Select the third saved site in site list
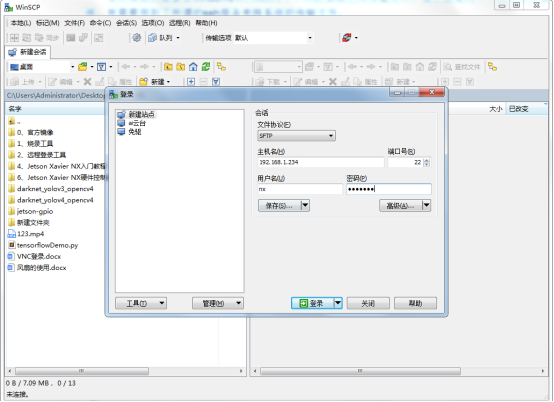The image size is (554, 402). [130, 132]
